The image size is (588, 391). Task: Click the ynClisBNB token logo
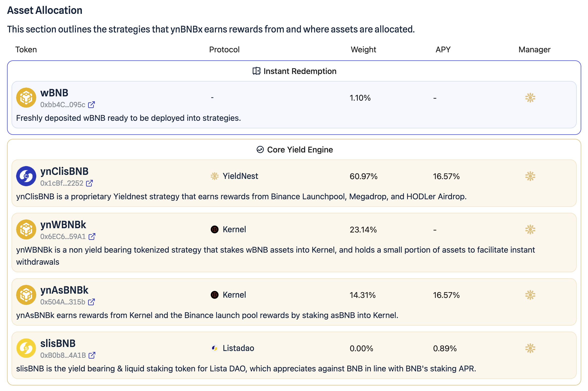pyautogui.click(x=26, y=176)
